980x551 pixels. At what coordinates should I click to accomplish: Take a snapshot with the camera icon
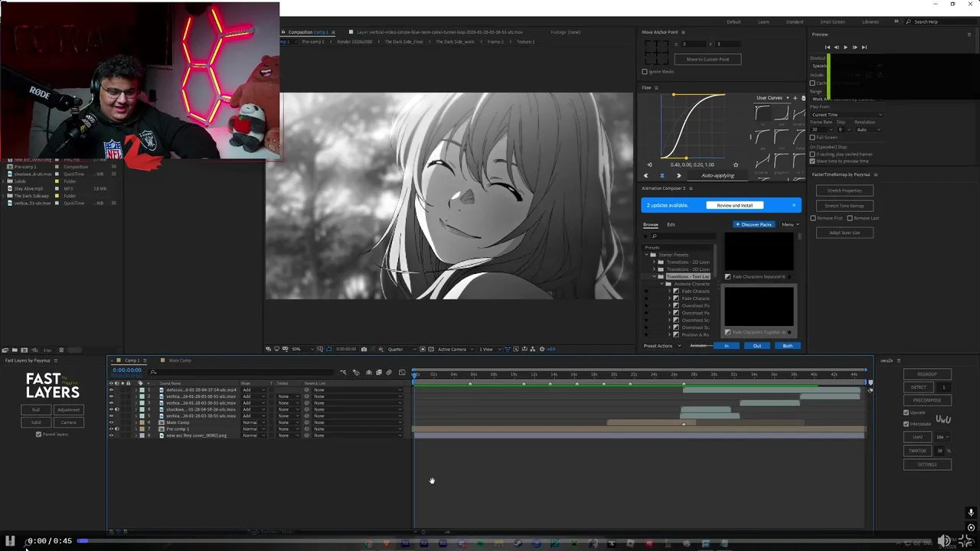pos(364,349)
